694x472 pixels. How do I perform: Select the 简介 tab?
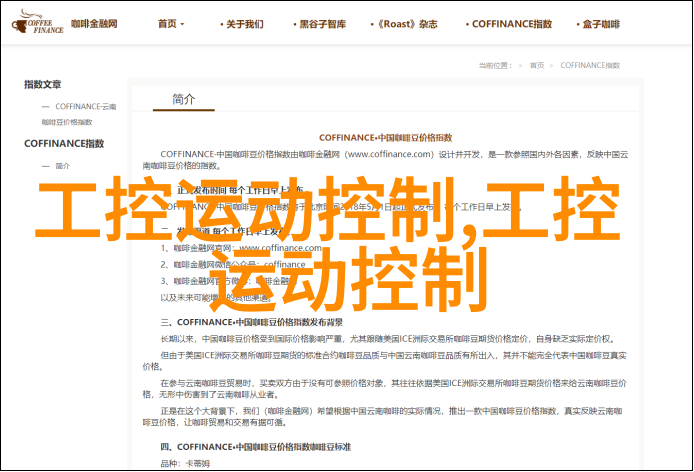[184, 99]
